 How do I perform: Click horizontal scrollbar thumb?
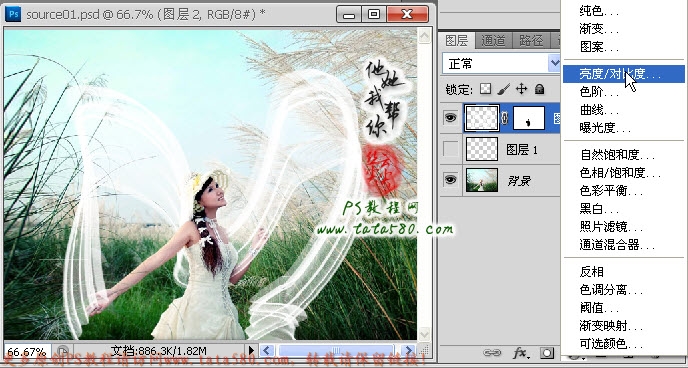(337, 350)
